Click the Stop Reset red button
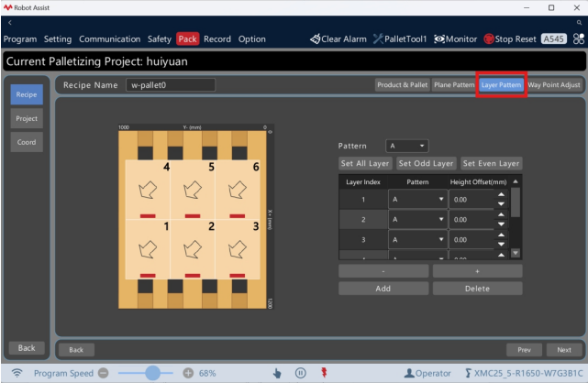Screen dimensions: 588x383 [x=510, y=38]
